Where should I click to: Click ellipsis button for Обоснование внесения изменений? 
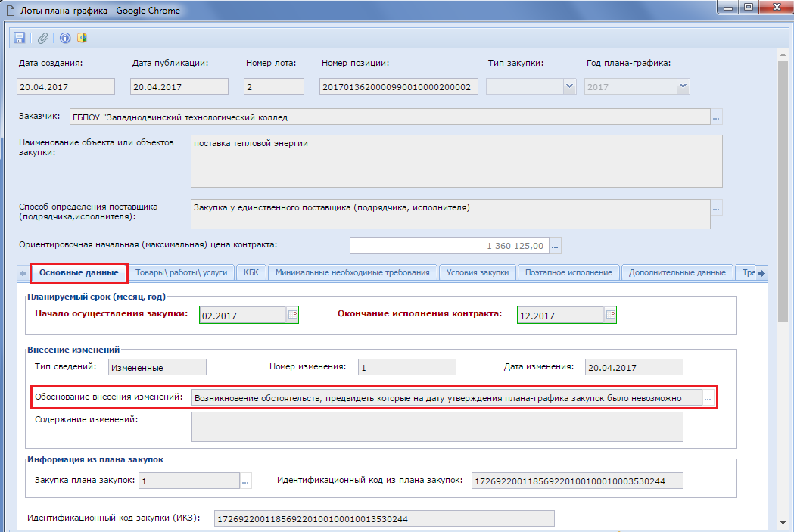point(708,397)
